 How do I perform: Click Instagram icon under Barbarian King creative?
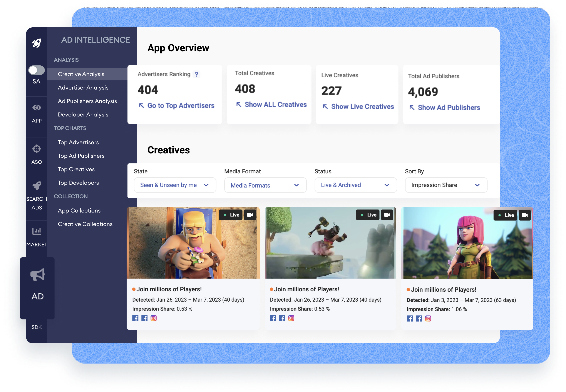(154, 319)
